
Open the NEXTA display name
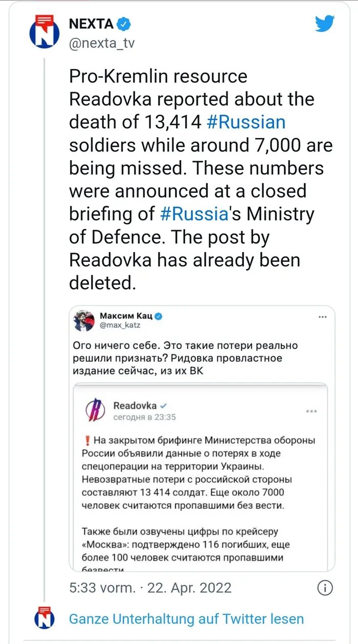tap(91, 24)
